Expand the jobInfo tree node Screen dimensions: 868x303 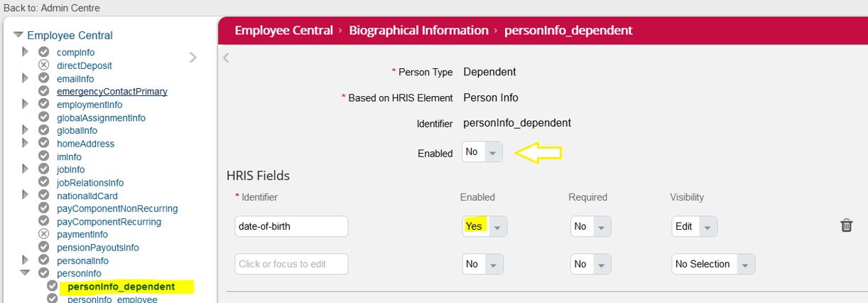(25, 169)
